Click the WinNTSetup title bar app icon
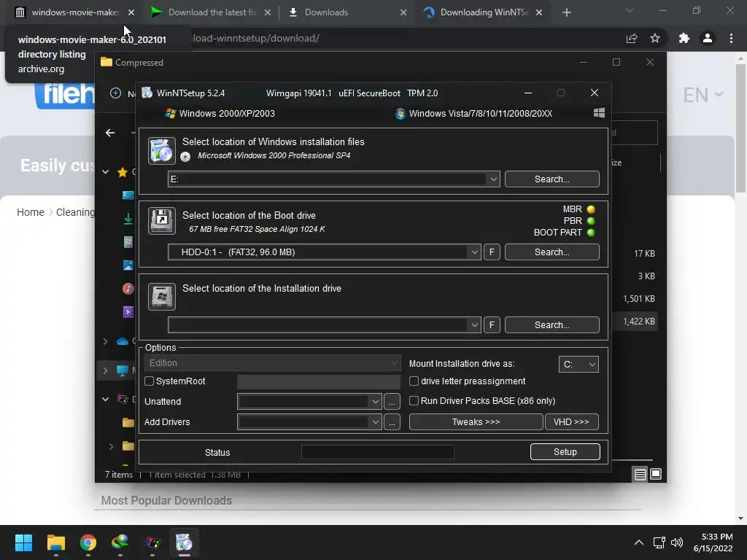The height and width of the screenshot is (560, 747). pyautogui.click(x=147, y=93)
